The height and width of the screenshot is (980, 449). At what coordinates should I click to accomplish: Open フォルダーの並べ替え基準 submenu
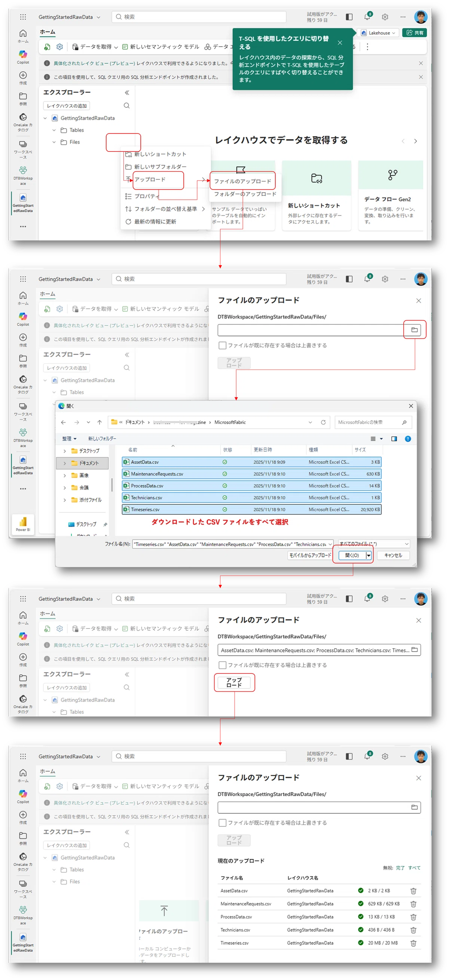pyautogui.click(x=165, y=209)
